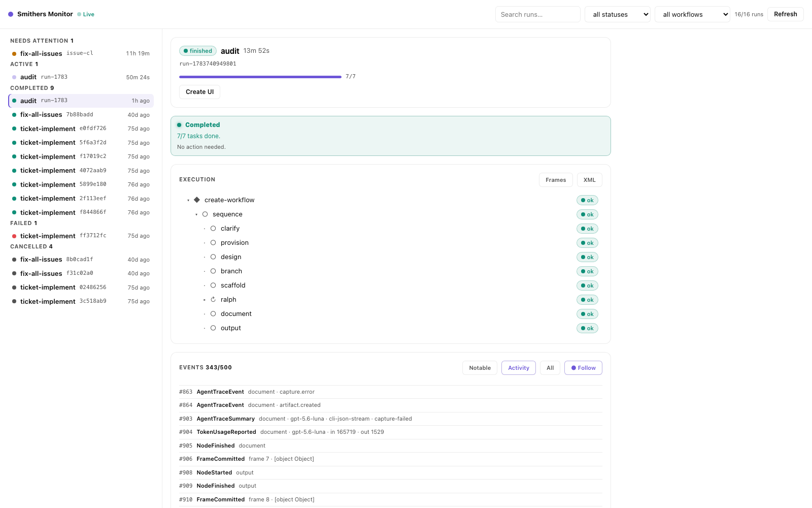Viewport: 812px width, 508px height.
Task: Select ticket-implement 4072aab9 run
Action: [x=81, y=171]
